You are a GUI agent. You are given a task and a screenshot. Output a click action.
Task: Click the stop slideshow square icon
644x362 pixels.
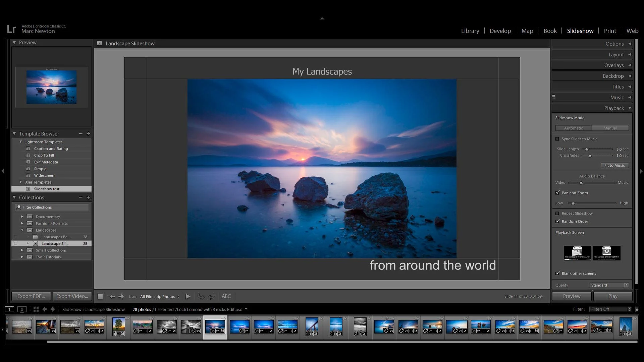point(100,296)
